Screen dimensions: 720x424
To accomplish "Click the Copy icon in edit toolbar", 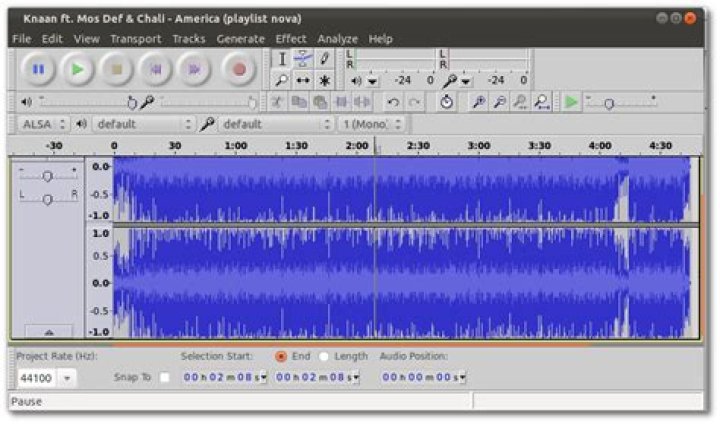I will point(299,102).
